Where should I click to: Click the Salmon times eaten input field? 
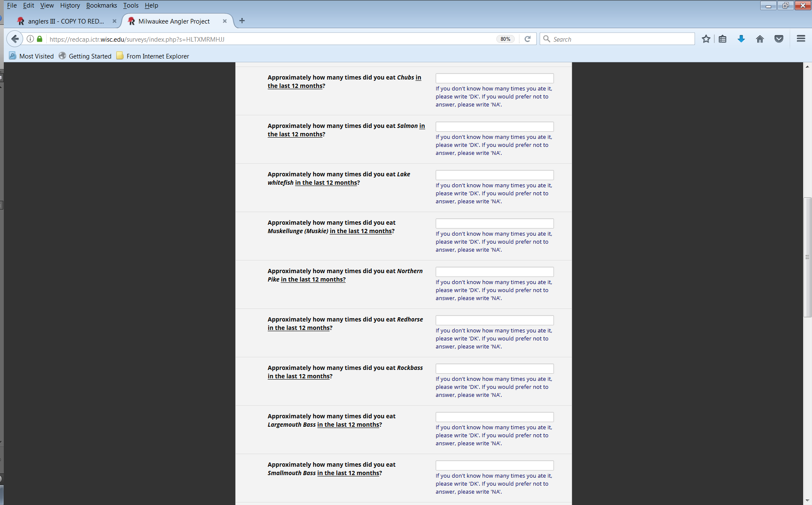tap(494, 127)
